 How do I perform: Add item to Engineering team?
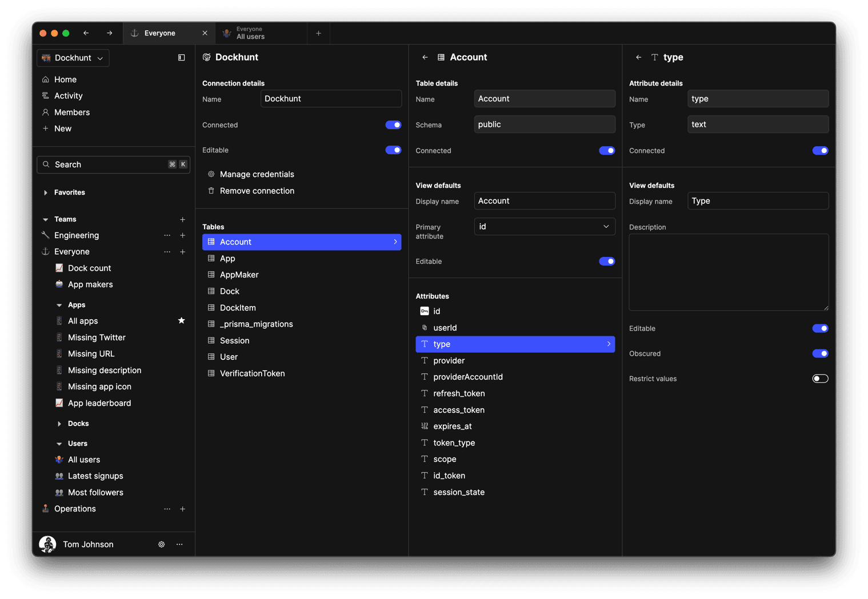(x=182, y=235)
